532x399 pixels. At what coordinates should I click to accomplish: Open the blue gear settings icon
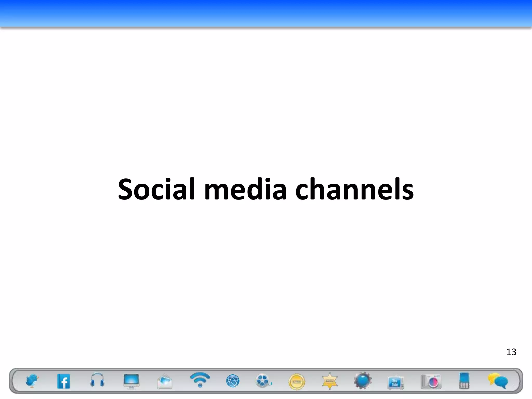tap(363, 381)
